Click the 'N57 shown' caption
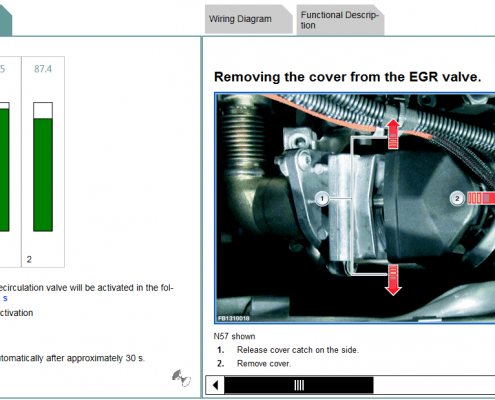This screenshot has width=495, height=400. (x=234, y=336)
